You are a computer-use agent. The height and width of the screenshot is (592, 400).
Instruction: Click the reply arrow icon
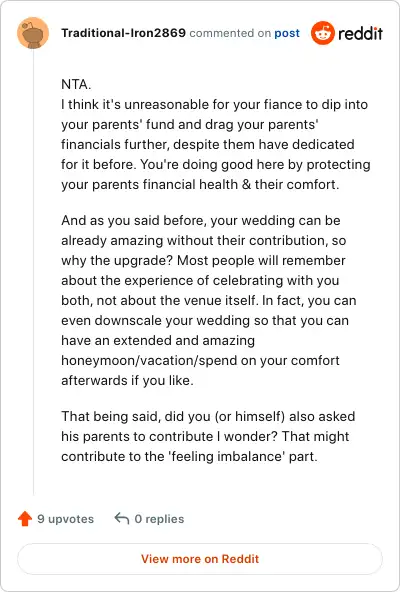tap(122, 518)
